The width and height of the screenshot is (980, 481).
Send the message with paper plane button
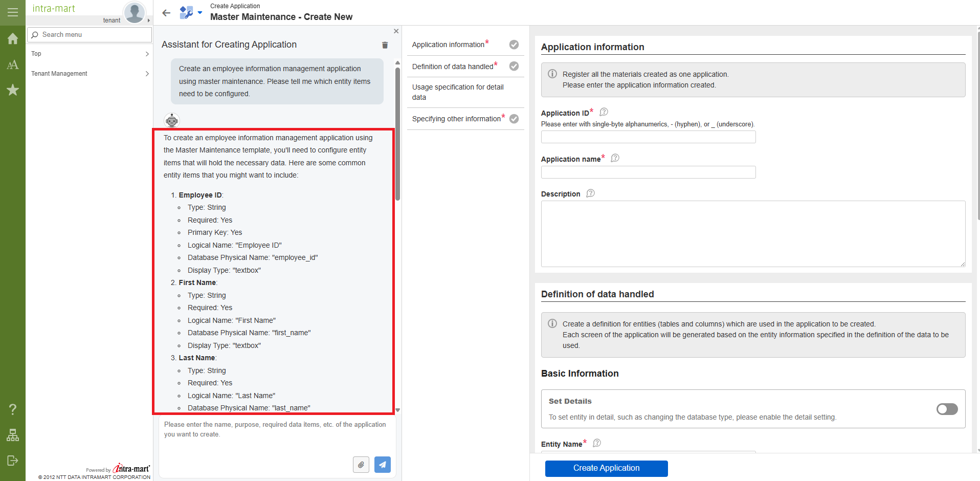(x=382, y=465)
